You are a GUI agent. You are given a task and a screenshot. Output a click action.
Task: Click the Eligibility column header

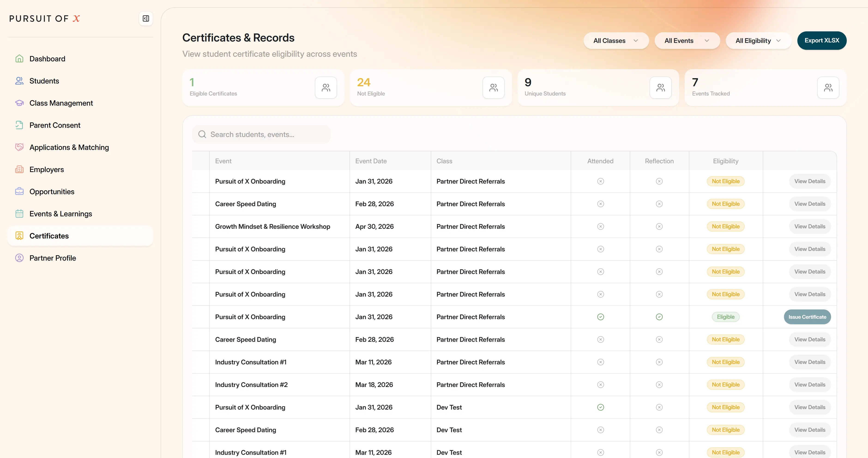tap(726, 161)
